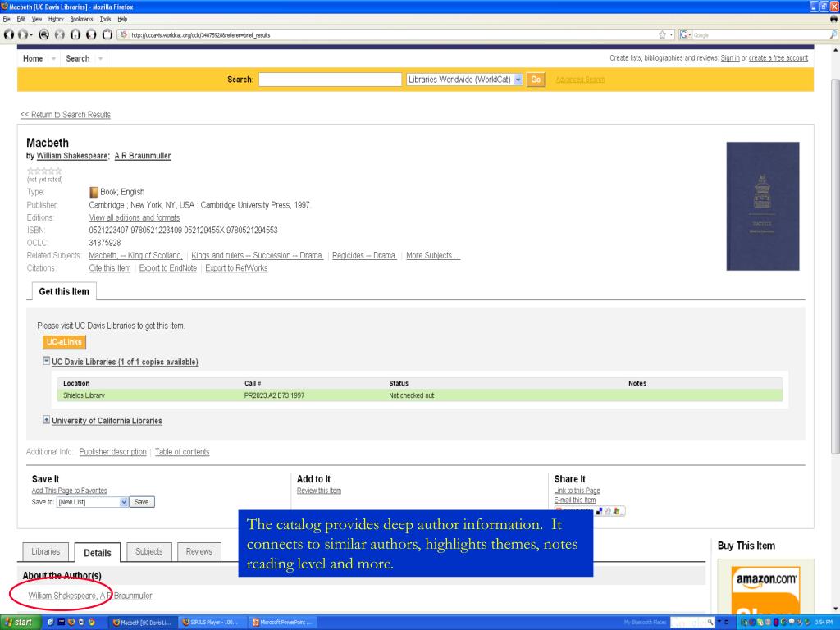Image resolution: width=840 pixels, height=630 pixels.
Task: Open the History menu
Action: (x=56, y=19)
